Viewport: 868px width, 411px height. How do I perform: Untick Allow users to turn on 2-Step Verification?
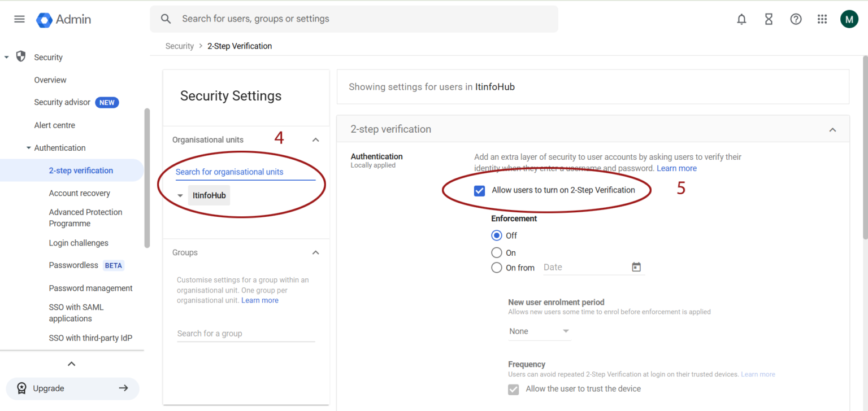pyautogui.click(x=479, y=190)
